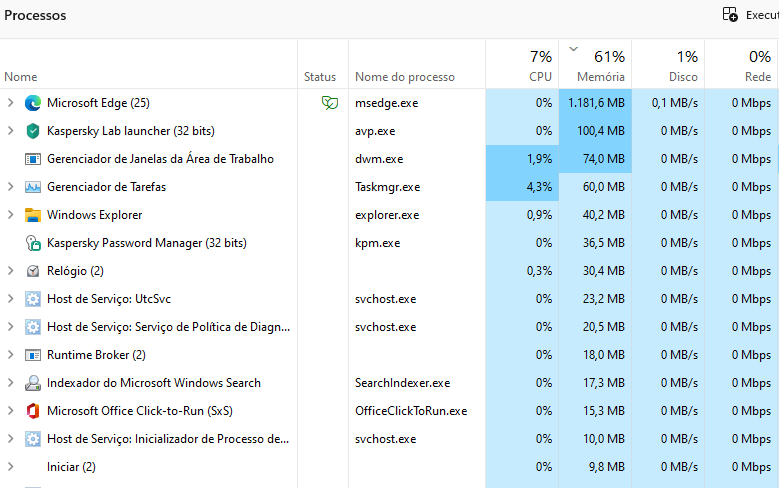Viewport: 779px width, 488px height.
Task: Click the Executar nova tarefa button label
Action: [762, 15]
